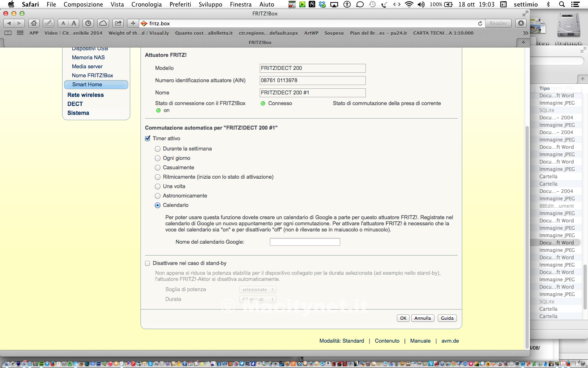Viewport: 588px width, 368px height.
Task: Open Bluetooth menu bar icon
Action: pyautogui.click(x=548, y=4)
